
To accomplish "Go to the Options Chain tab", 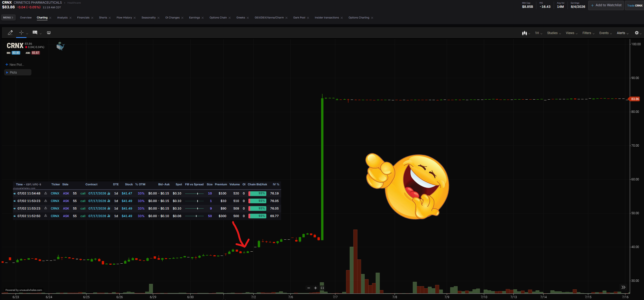I will (218, 18).
